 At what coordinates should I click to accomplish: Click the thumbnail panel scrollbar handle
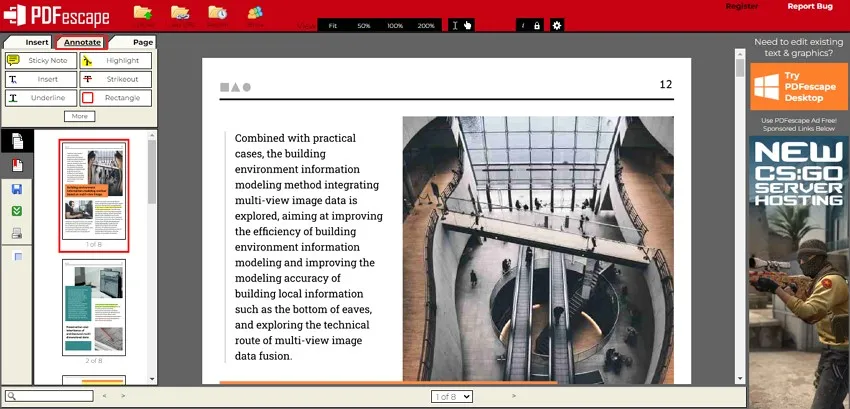(x=152, y=172)
